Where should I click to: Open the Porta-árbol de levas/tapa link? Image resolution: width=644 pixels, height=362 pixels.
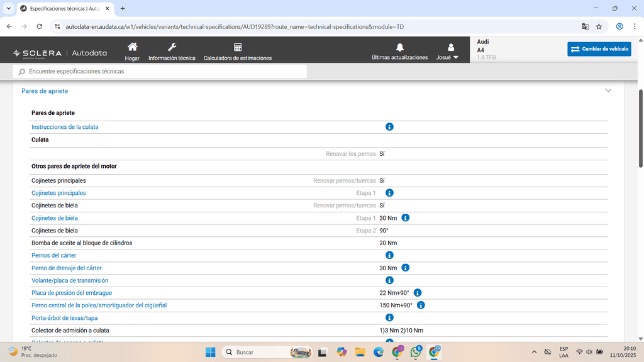[x=64, y=318]
